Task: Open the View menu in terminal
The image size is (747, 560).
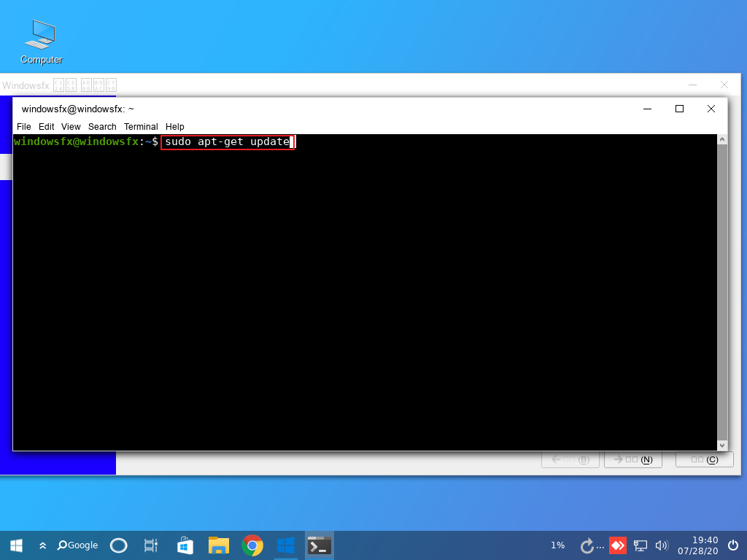Action: [71, 127]
